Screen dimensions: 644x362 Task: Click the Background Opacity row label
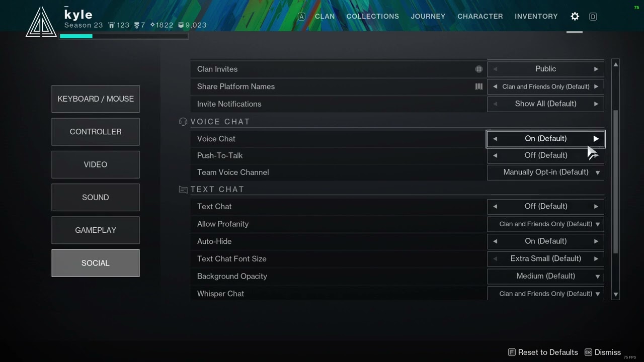click(232, 276)
